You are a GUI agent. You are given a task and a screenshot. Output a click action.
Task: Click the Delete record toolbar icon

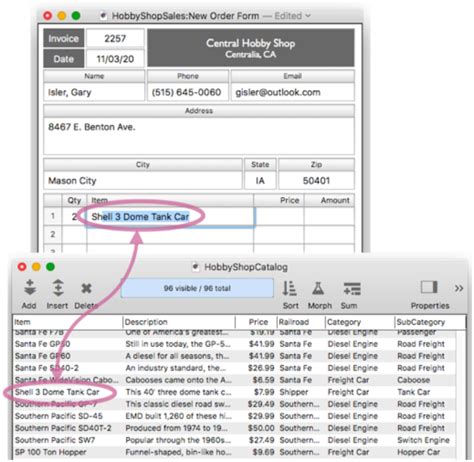[x=86, y=288]
